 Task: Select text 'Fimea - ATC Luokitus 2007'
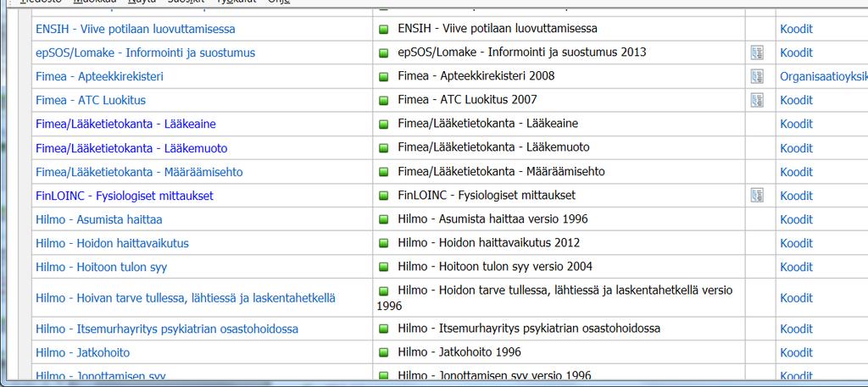click(467, 100)
